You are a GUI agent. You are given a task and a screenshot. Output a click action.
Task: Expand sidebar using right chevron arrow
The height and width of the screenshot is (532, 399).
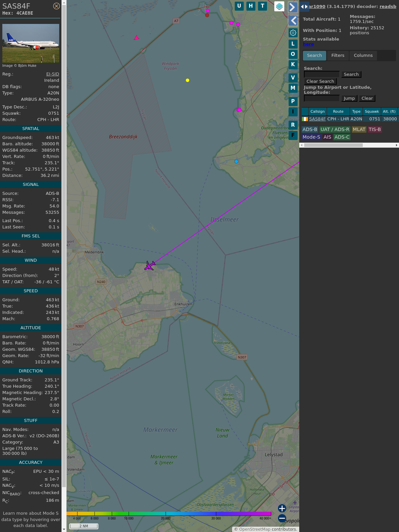(x=293, y=7)
